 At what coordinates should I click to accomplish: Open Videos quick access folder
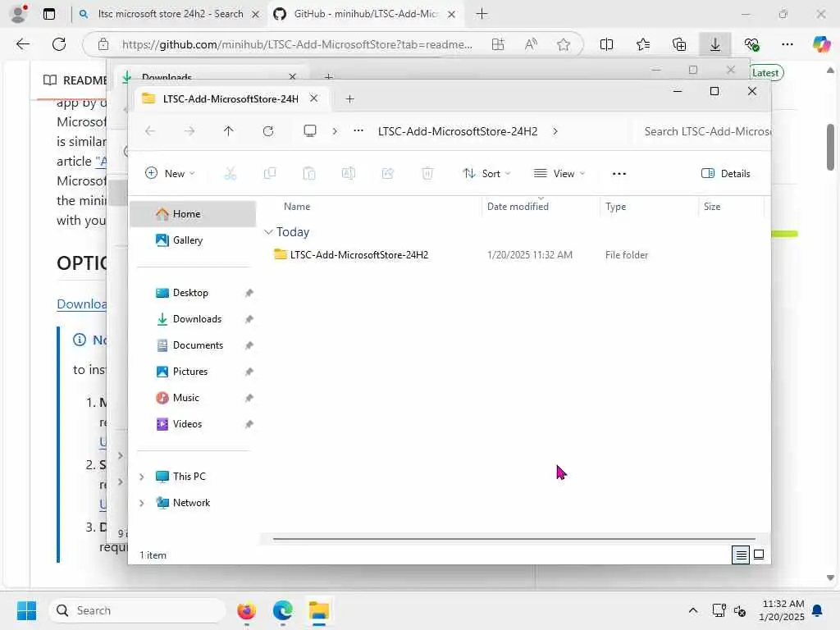[x=193, y=424]
